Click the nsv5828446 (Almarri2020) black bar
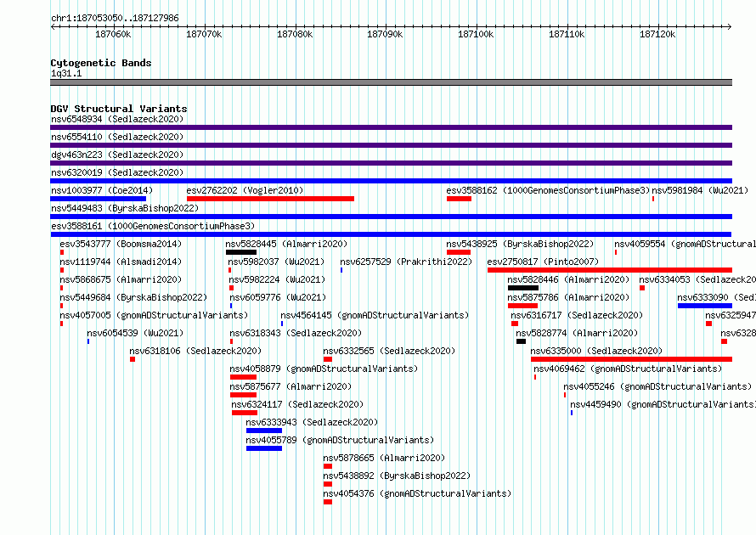The width and height of the screenshot is (756, 535). point(523,288)
